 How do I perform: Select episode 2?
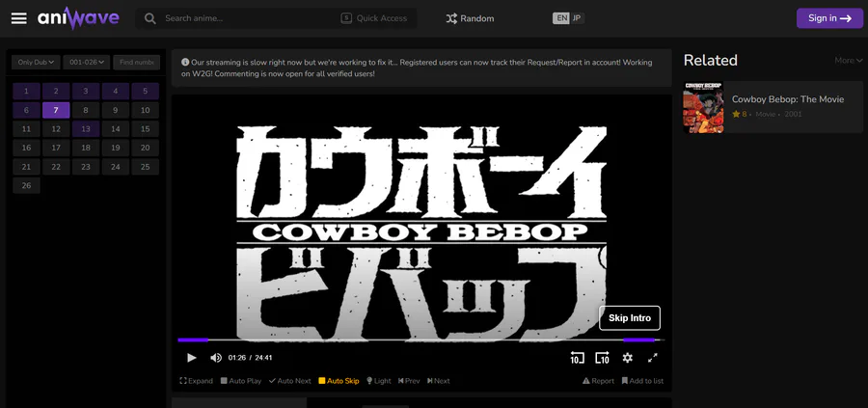pyautogui.click(x=56, y=92)
